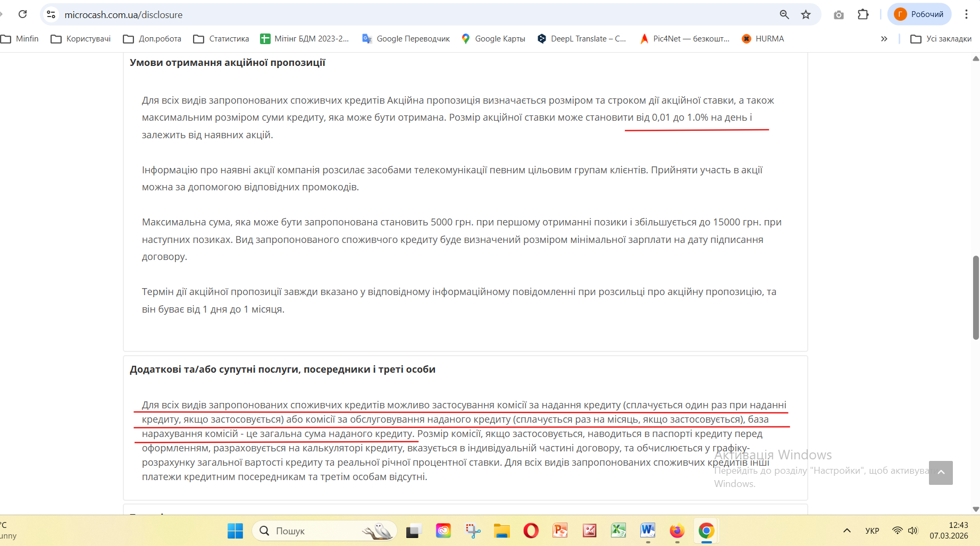The width and height of the screenshot is (980, 546).
Task: Open the page zoom magnifier icon
Action: click(x=784, y=14)
